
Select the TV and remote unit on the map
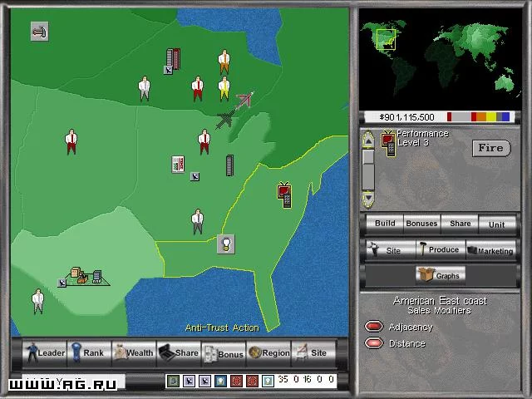[284, 195]
